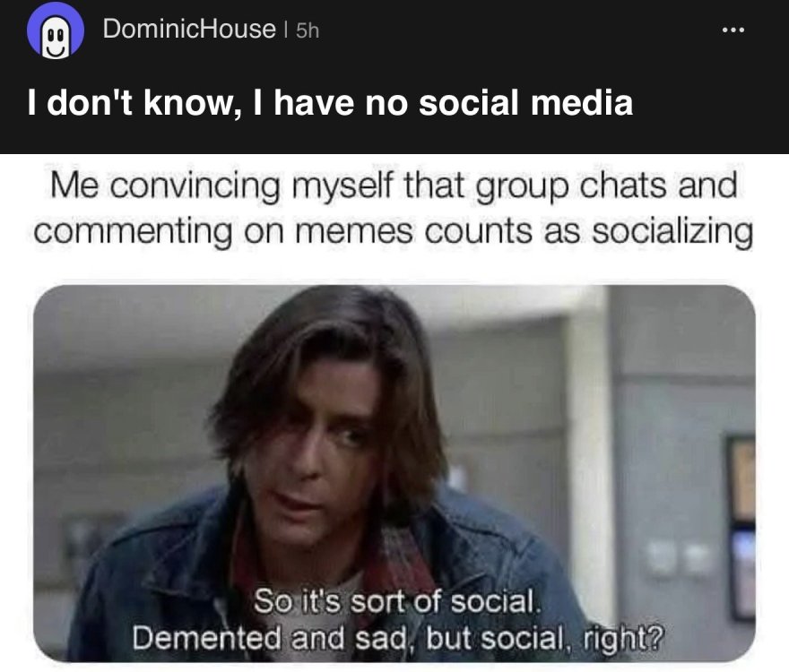Click the 5h post timestamp

click(308, 30)
